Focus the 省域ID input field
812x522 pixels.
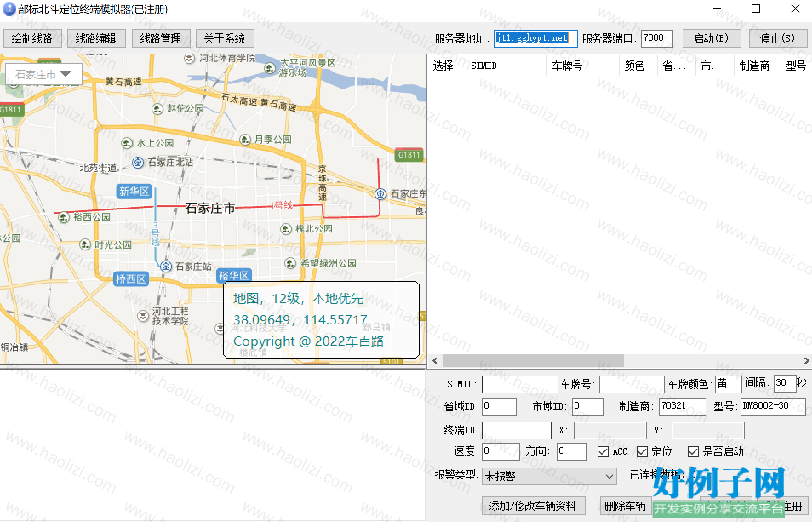coord(499,406)
